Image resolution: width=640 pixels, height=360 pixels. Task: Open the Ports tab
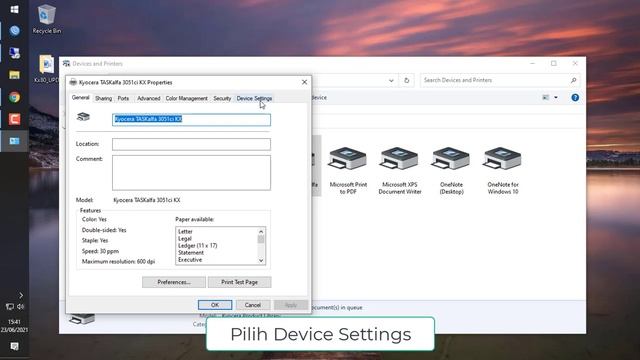tap(123, 98)
